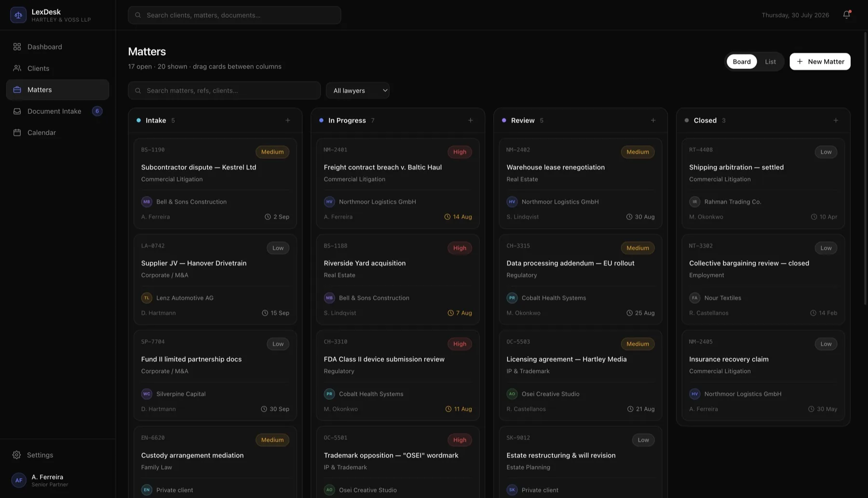The height and width of the screenshot is (498, 868).
Task: Click the LexDesk scales logo icon
Action: click(18, 15)
